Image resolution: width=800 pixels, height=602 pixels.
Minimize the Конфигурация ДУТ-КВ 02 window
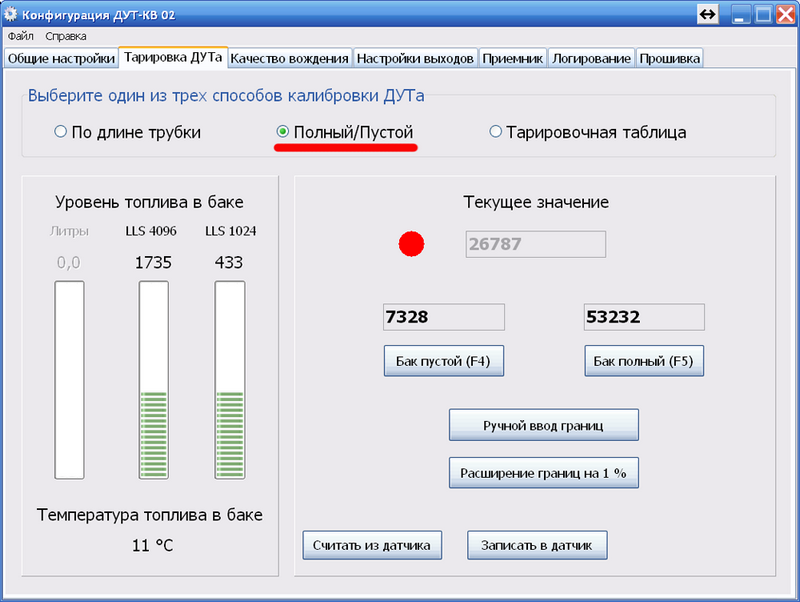741,14
